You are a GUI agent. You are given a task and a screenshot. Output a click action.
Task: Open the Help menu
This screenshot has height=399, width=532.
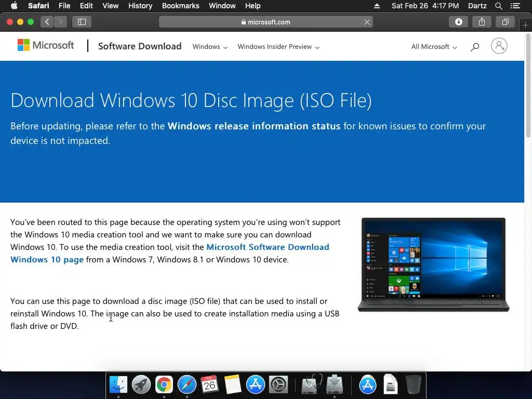pos(253,6)
